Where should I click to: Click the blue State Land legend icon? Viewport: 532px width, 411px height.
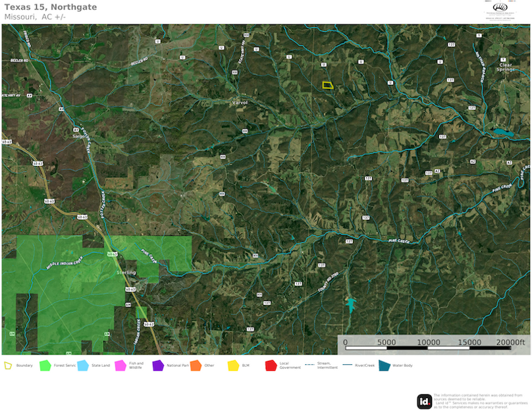pyautogui.click(x=82, y=365)
